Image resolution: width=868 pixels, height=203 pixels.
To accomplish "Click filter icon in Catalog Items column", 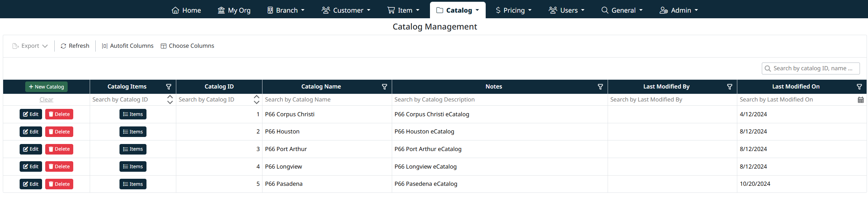I will tap(169, 87).
